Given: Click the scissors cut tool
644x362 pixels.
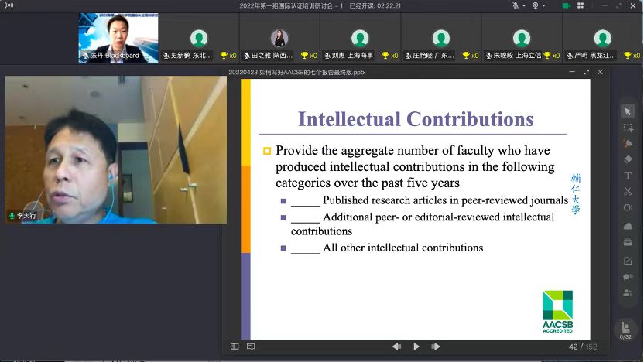Looking at the screenshot, I should pyautogui.click(x=628, y=192).
